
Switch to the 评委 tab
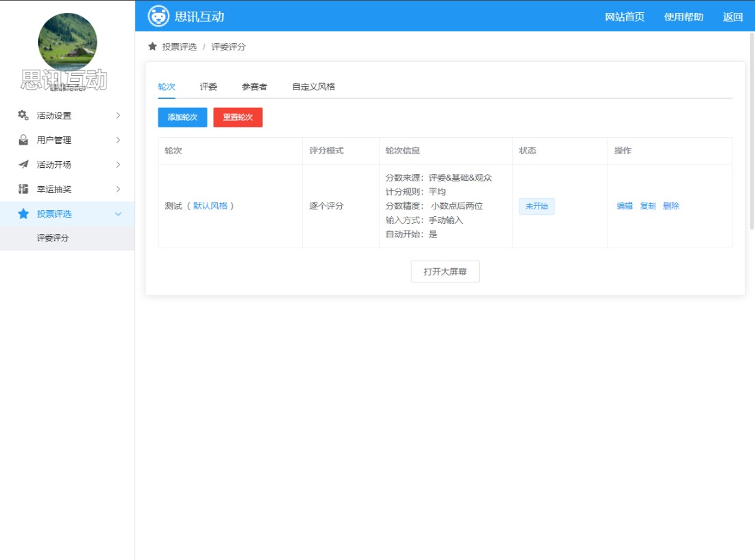pyautogui.click(x=208, y=87)
